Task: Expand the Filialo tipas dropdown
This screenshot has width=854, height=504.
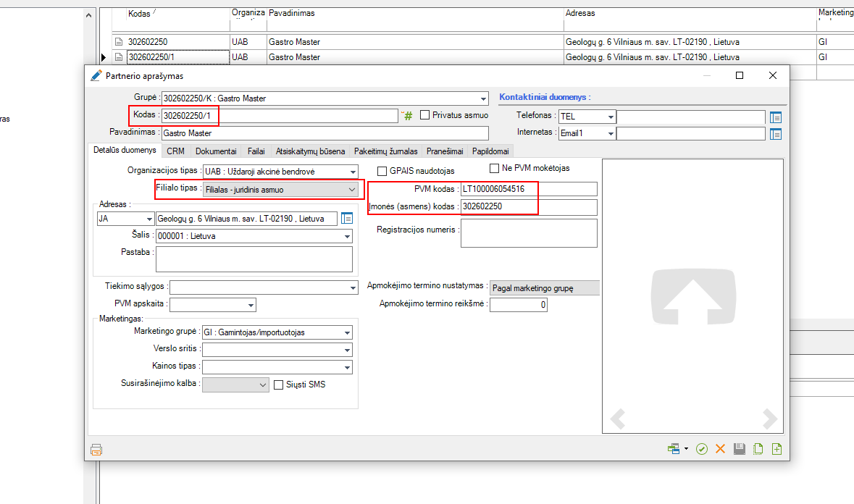Action: point(352,190)
